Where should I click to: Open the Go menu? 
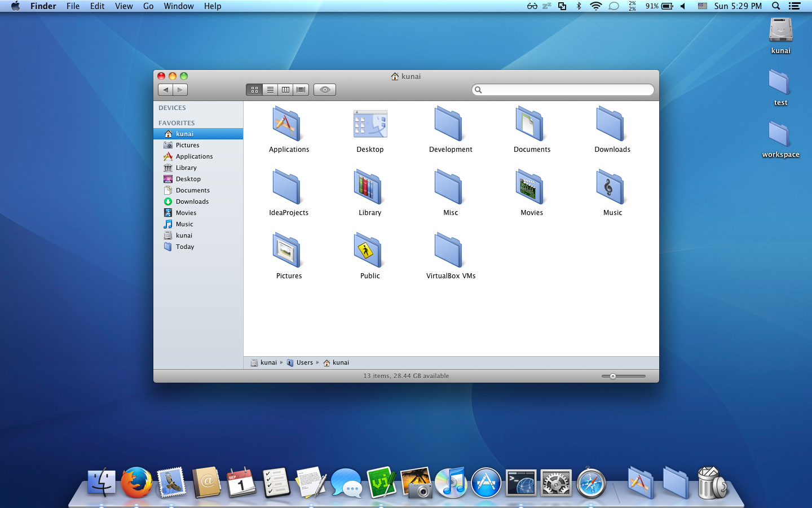pyautogui.click(x=148, y=6)
